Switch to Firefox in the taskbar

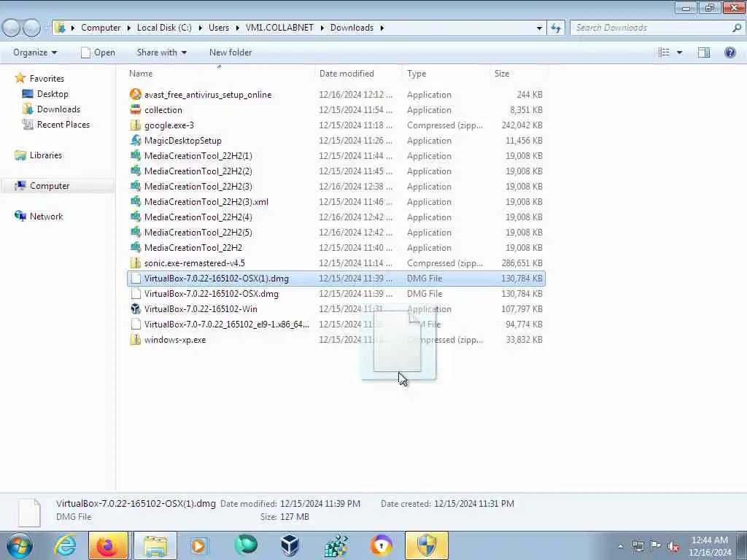(108, 545)
